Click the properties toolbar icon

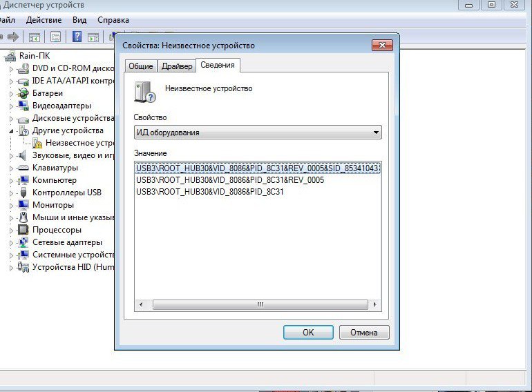(56, 37)
